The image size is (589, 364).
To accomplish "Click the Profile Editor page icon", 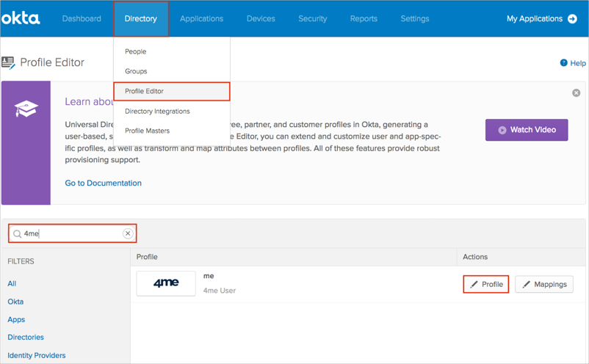I will click(9, 63).
